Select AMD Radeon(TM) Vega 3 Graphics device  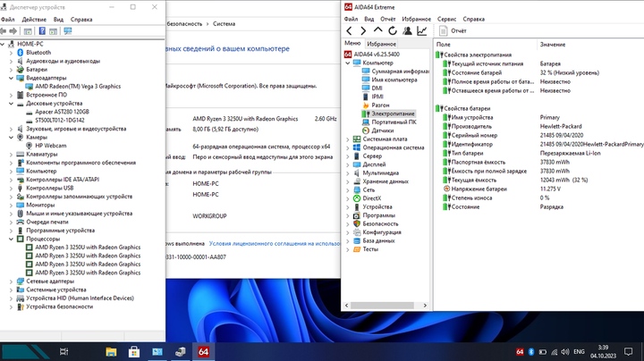[x=73, y=86]
